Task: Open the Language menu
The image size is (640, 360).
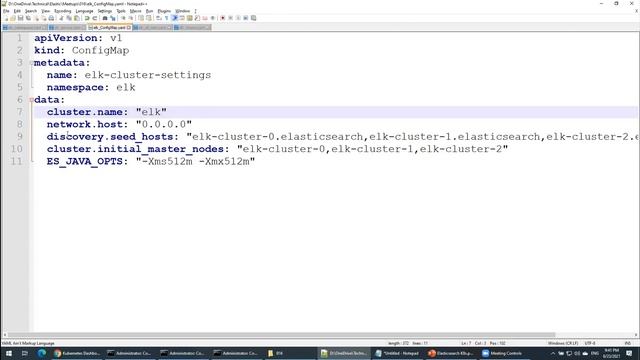Action: [x=84, y=11]
